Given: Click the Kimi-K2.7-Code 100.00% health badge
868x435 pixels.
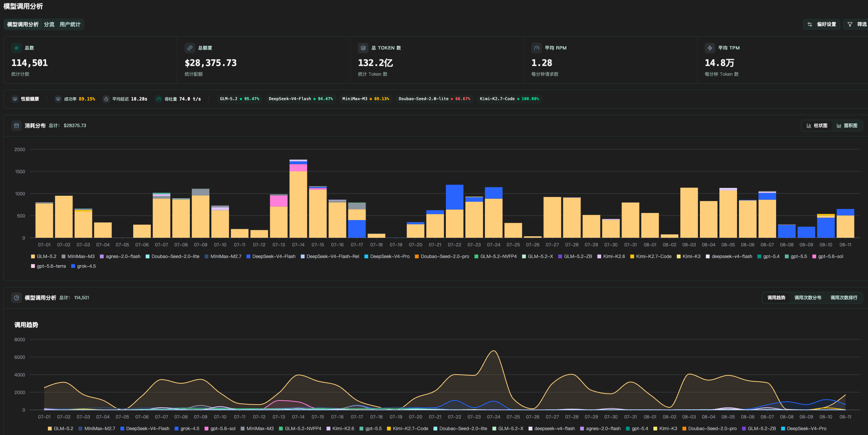Looking at the screenshot, I should pyautogui.click(x=509, y=99).
